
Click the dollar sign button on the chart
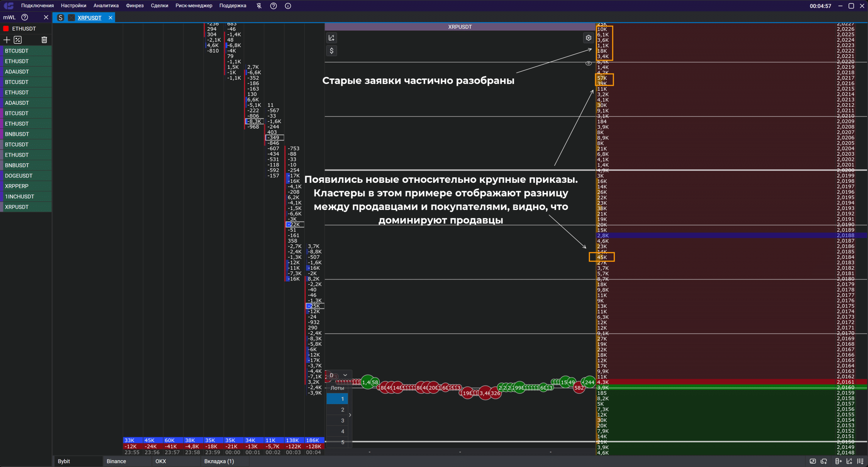pyautogui.click(x=331, y=51)
